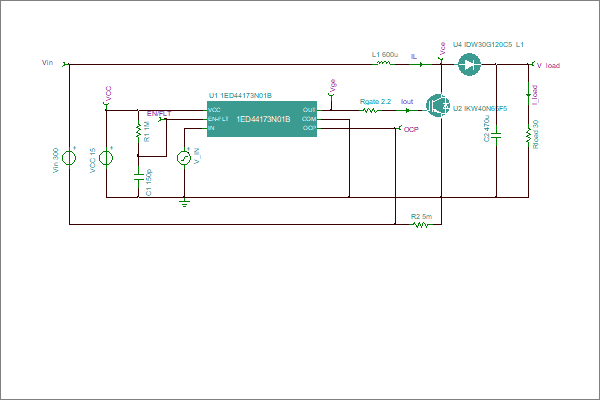Viewport: 600px width, 400px height.
Task: Click the Vin voltage probe label
Action: pos(47,62)
